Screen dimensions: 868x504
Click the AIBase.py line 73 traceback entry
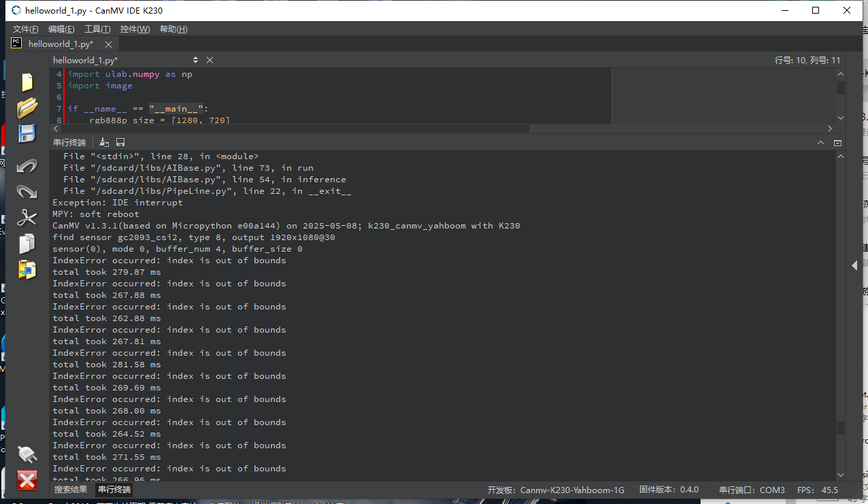188,168
